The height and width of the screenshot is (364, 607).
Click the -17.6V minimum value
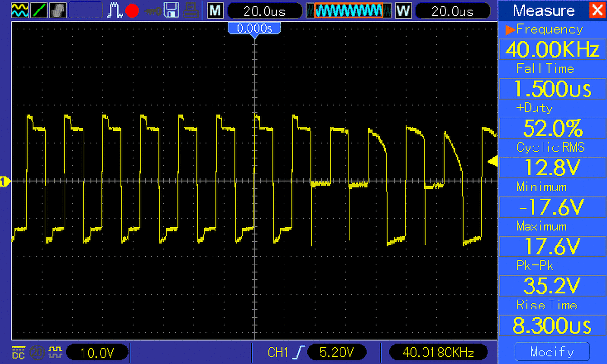(x=552, y=207)
